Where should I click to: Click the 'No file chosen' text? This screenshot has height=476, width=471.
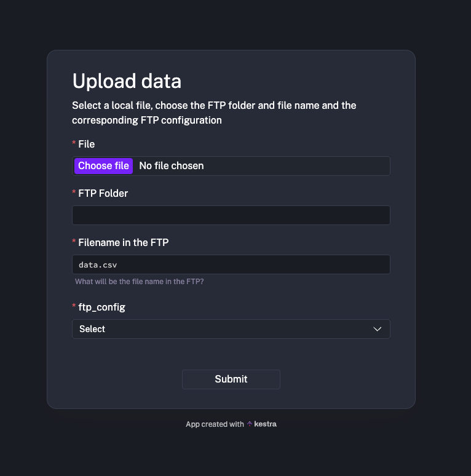[x=172, y=166]
